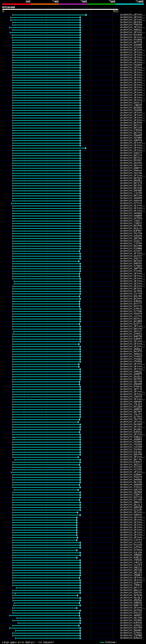
Task: Choose the UniRef100_B5YMD7 entry
Action: 131,161
